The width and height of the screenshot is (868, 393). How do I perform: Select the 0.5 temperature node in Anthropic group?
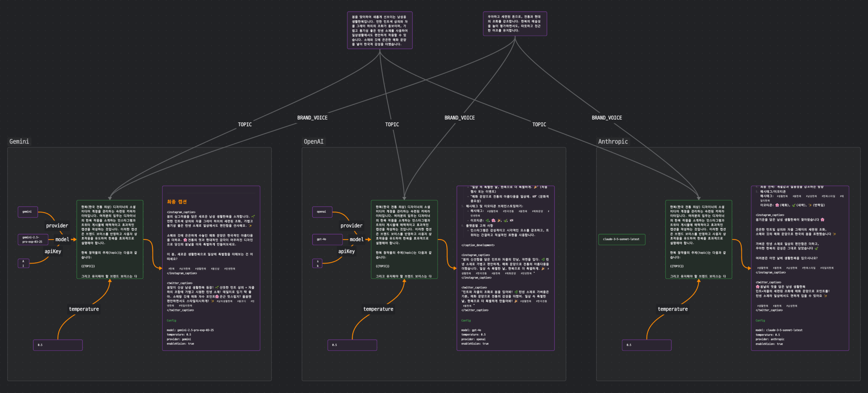[x=647, y=345]
